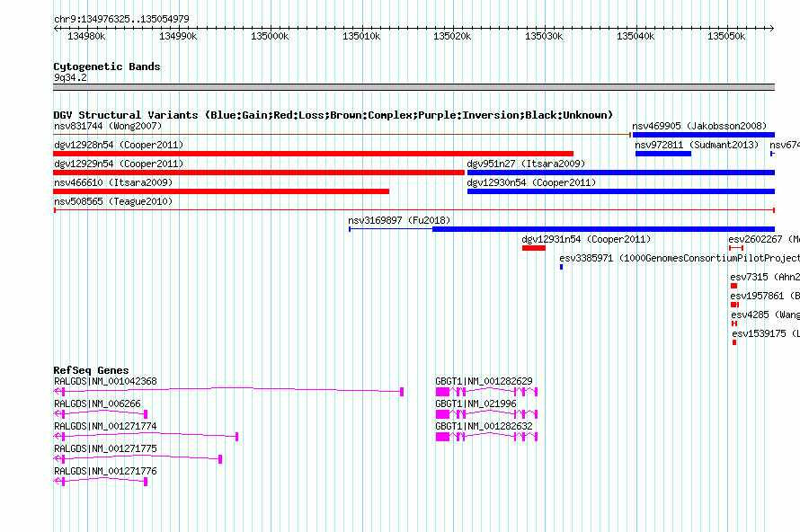Image resolution: width=800 pixels, height=532 pixels.
Task: Click the 135020k ruler tick label
Action: [x=452, y=36]
